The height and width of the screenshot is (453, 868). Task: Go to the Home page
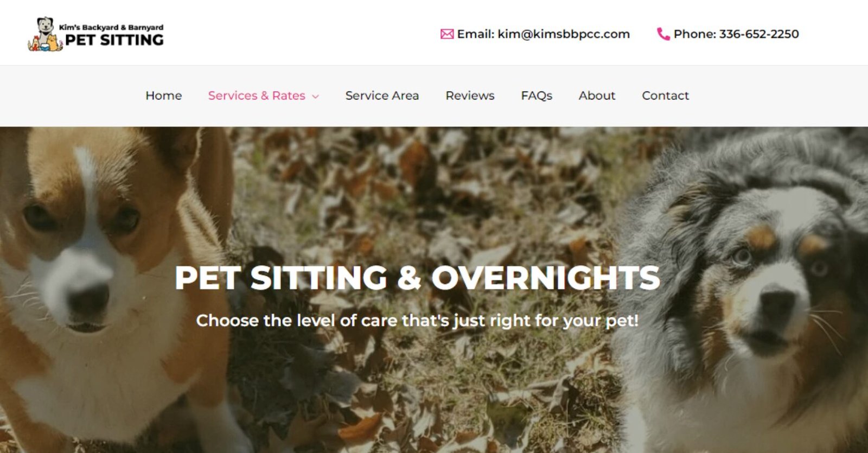163,95
